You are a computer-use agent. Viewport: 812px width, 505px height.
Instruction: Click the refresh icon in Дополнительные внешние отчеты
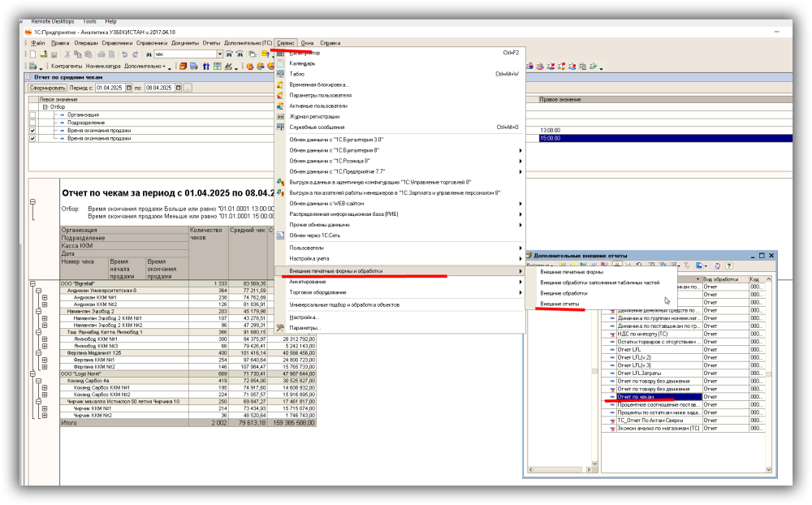click(717, 265)
